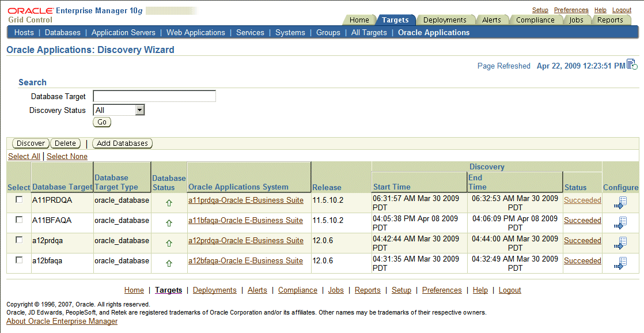Open the Alerts tab
Viewport: 644px width, 333px height.
coord(491,20)
